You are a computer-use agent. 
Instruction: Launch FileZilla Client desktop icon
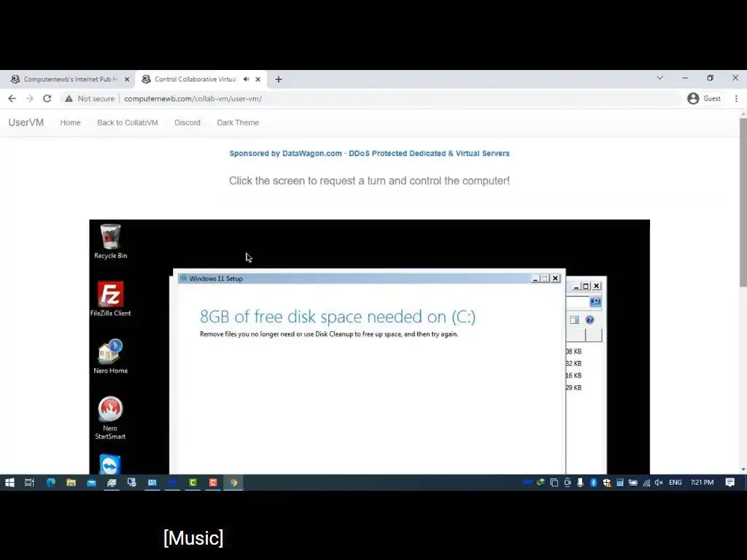pyautogui.click(x=110, y=298)
